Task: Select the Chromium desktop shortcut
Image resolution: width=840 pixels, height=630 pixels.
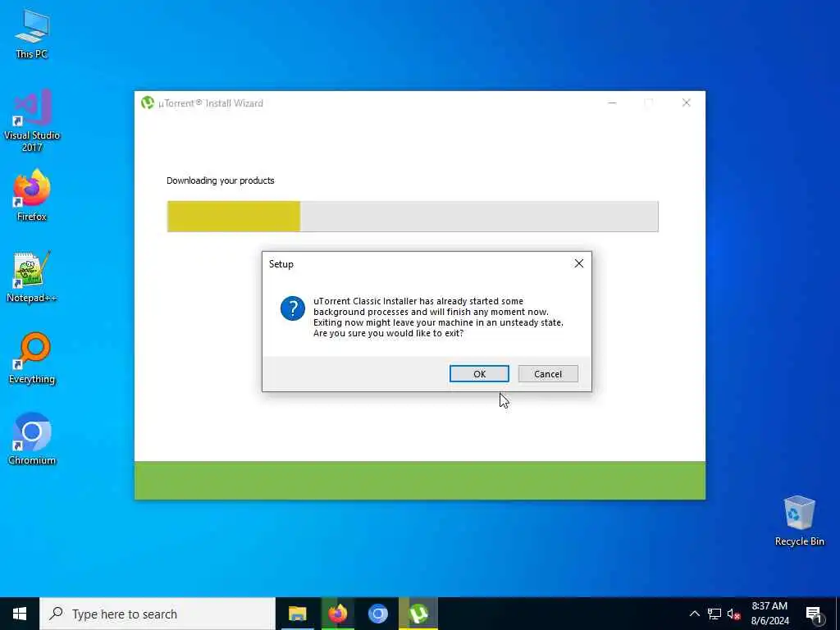Action: (32, 440)
